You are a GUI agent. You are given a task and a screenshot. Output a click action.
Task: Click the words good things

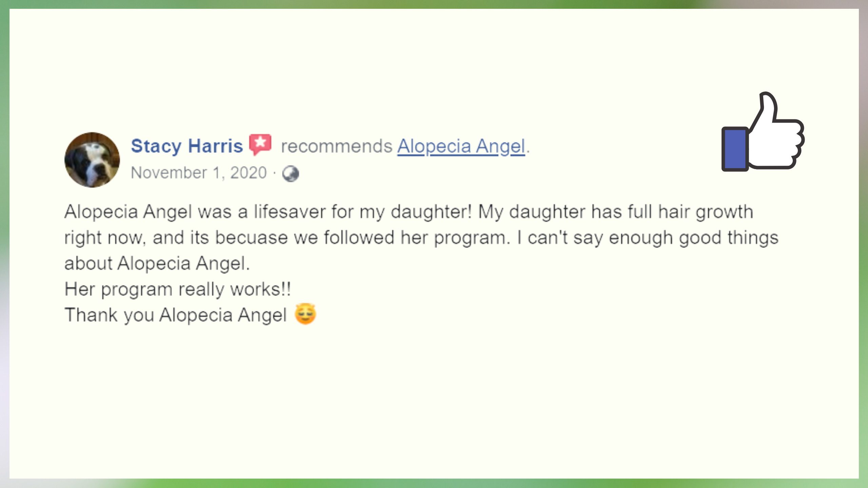pos(729,238)
